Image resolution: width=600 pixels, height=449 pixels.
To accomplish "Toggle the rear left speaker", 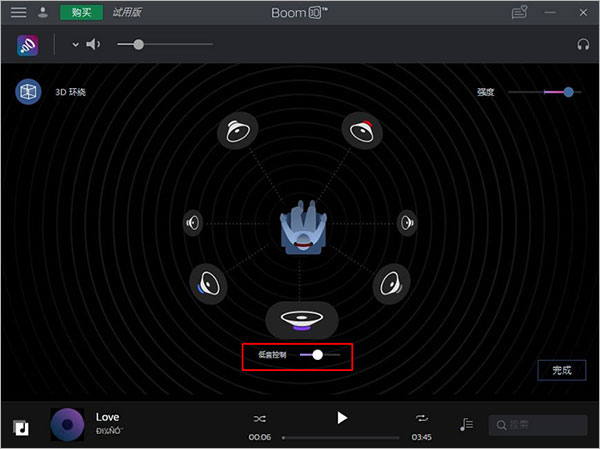I will point(208,284).
